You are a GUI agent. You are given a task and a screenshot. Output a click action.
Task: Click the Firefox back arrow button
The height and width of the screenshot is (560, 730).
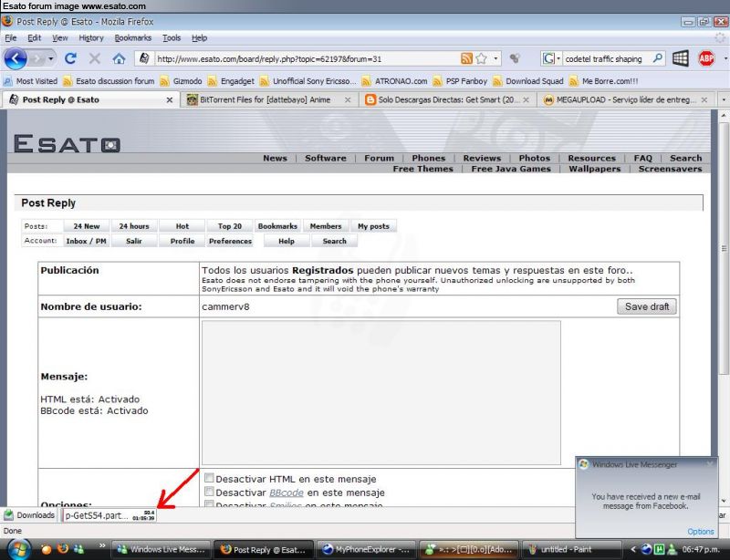[x=16, y=58]
